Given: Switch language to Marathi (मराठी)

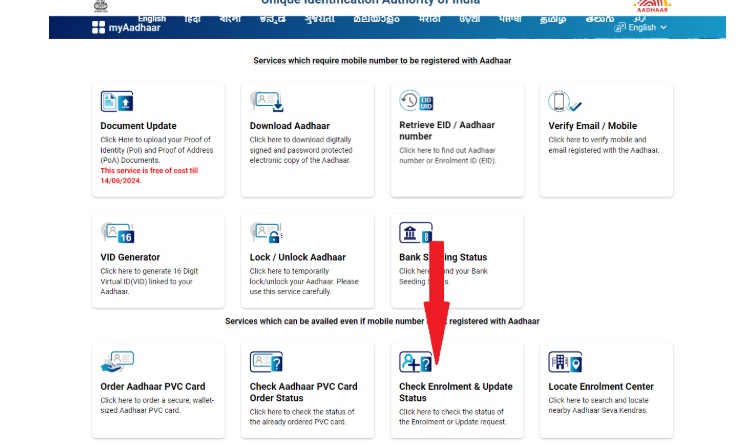Looking at the screenshot, I should [x=429, y=19].
